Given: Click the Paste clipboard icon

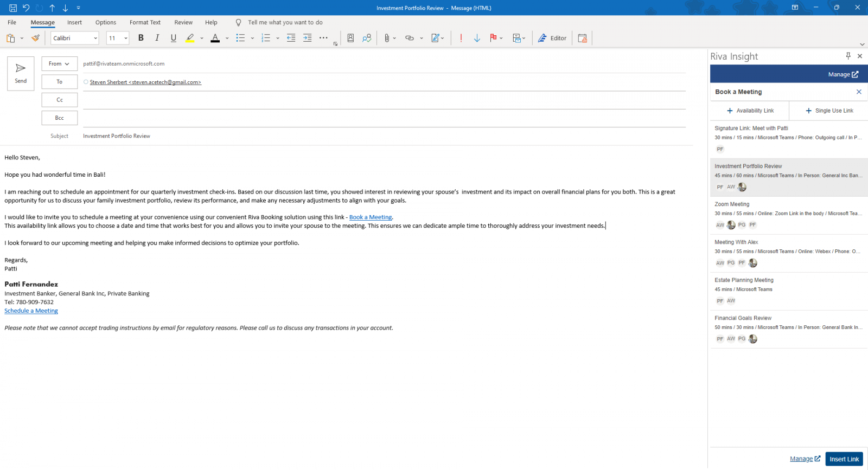Looking at the screenshot, I should [10, 38].
